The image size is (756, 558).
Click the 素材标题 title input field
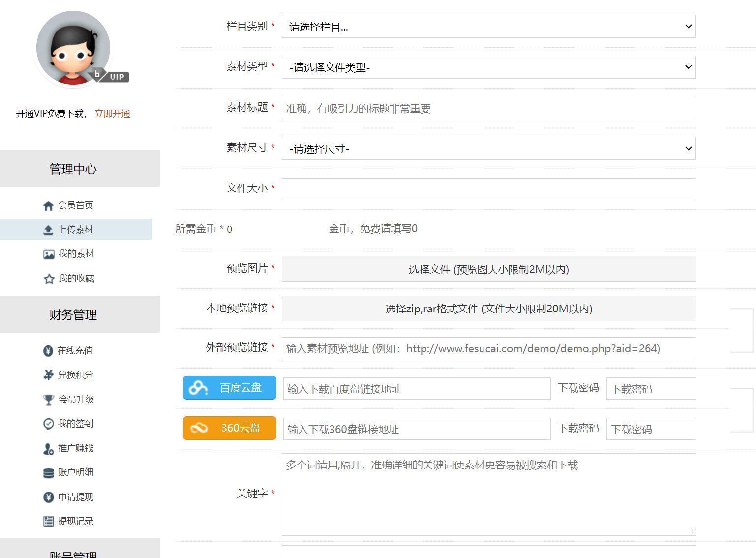488,108
